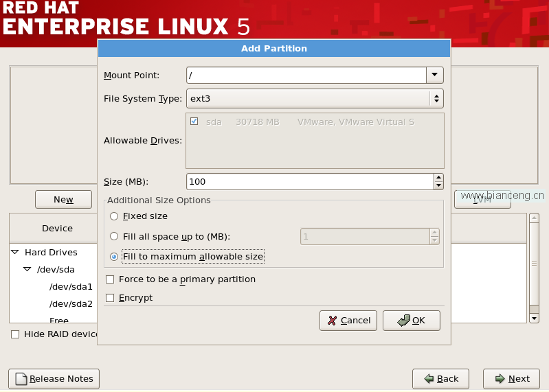The image size is (549, 392).
Task: Click the partition list scrollbar up arrow
Action: click(x=534, y=218)
